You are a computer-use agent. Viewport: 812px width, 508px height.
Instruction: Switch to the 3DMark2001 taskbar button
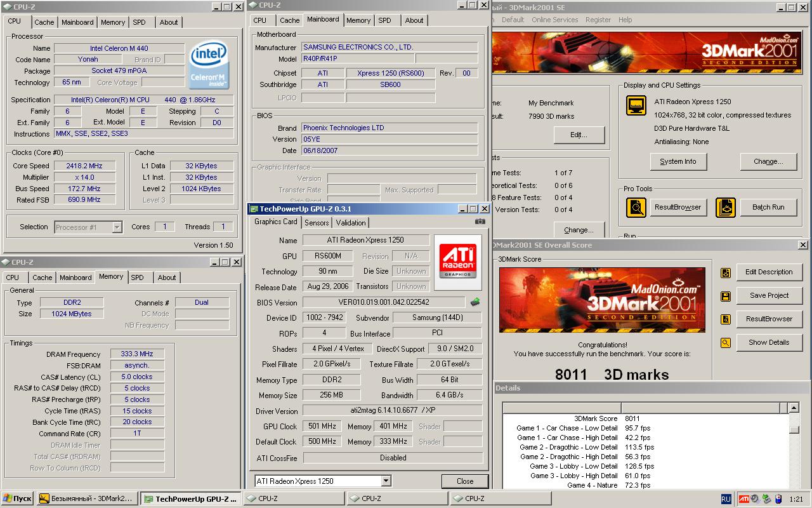click(x=86, y=499)
